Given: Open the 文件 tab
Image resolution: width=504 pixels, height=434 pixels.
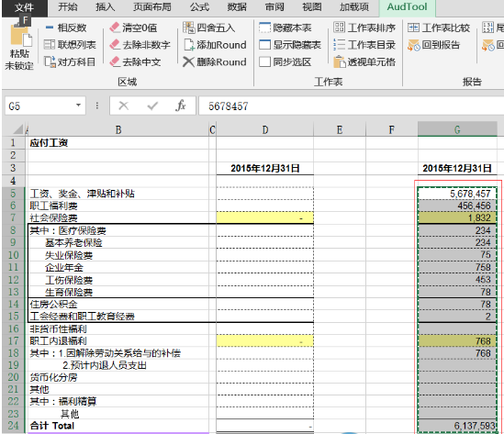Looking at the screenshot, I should click(25, 7).
